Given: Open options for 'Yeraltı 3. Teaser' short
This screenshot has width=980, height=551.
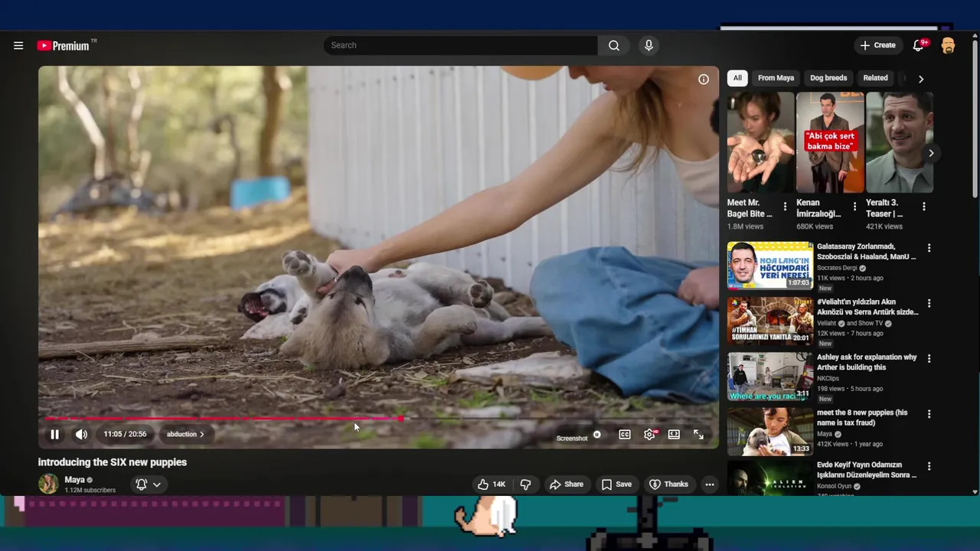Looking at the screenshot, I should coord(924,207).
